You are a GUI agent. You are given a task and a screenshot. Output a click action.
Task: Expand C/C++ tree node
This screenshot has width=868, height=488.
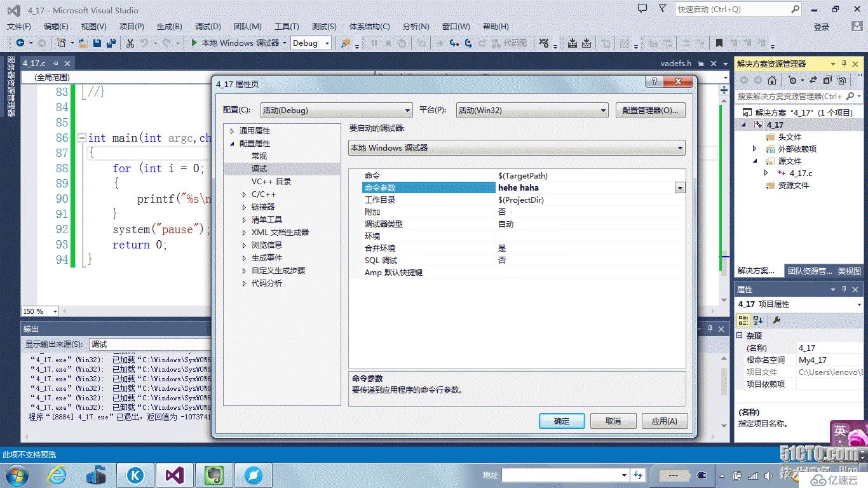(x=245, y=194)
